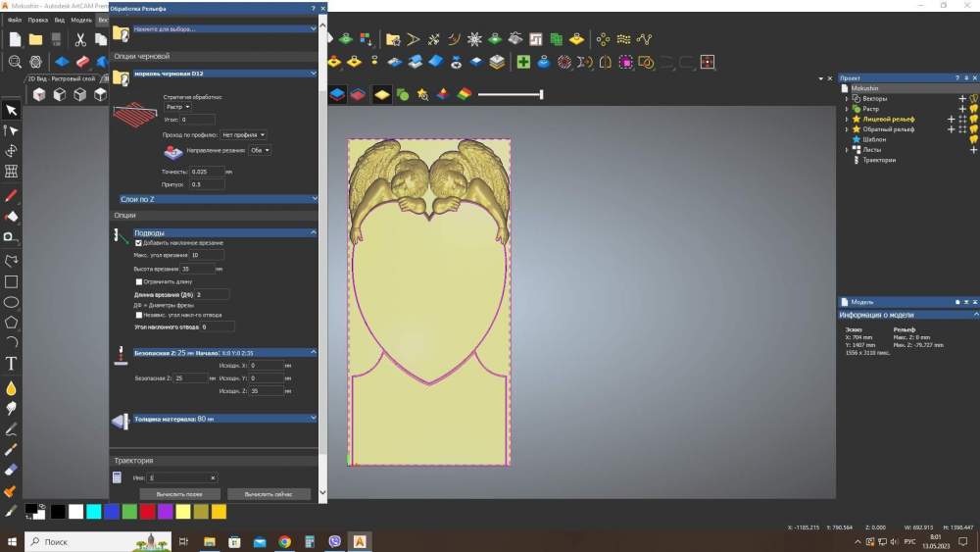
Task: Select the Text tool
Action: tap(11, 364)
